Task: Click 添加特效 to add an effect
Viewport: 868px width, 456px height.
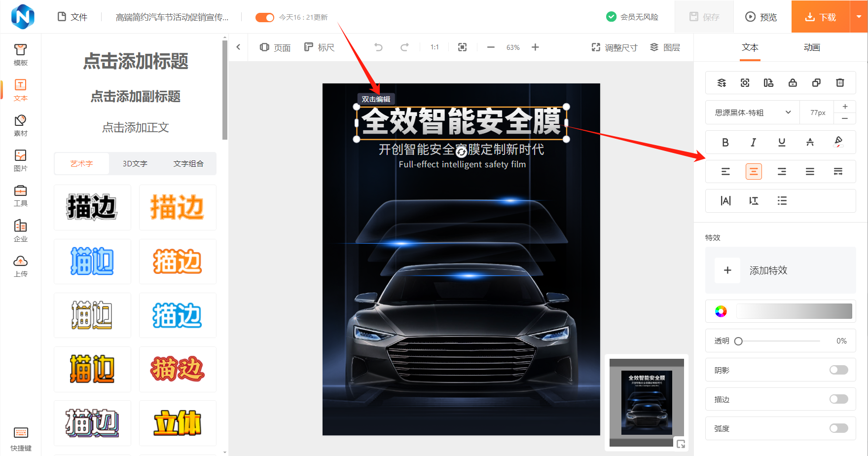Action: click(x=768, y=270)
